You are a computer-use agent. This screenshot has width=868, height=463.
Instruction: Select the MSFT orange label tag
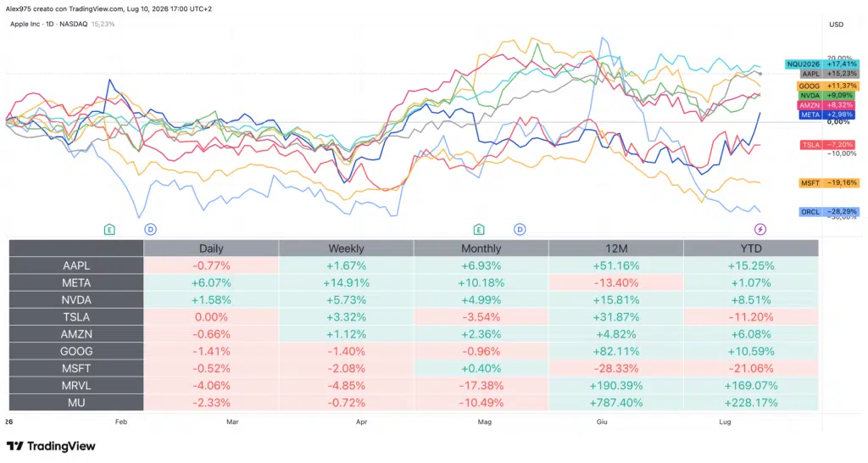(829, 183)
